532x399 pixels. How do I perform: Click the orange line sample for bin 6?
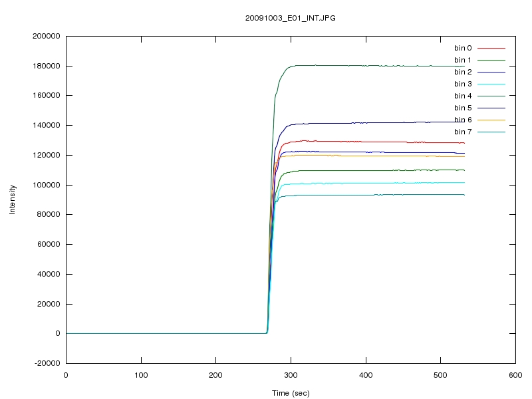491,120
